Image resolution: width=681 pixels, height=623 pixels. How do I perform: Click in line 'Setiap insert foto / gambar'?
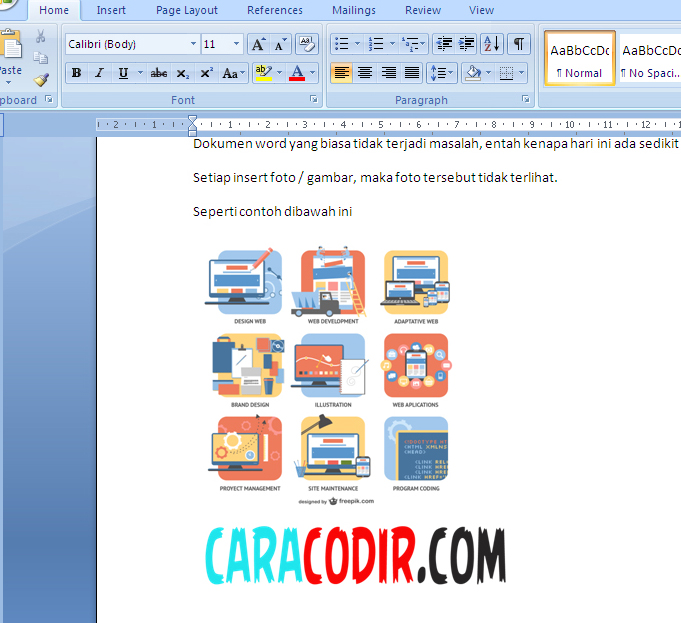375,178
